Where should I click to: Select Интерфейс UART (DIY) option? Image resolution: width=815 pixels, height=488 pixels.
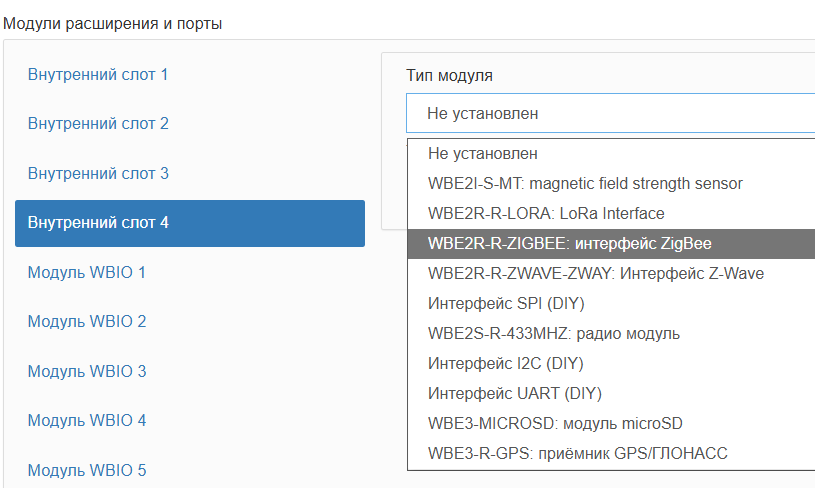[514, 393]
